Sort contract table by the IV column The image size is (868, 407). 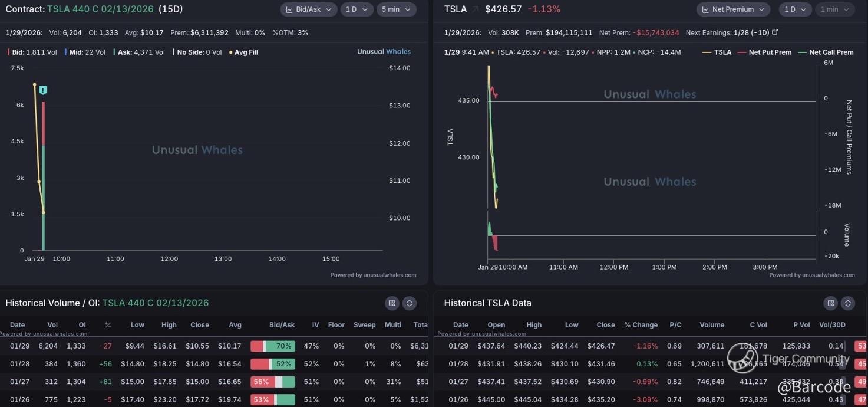coord(315,325)
